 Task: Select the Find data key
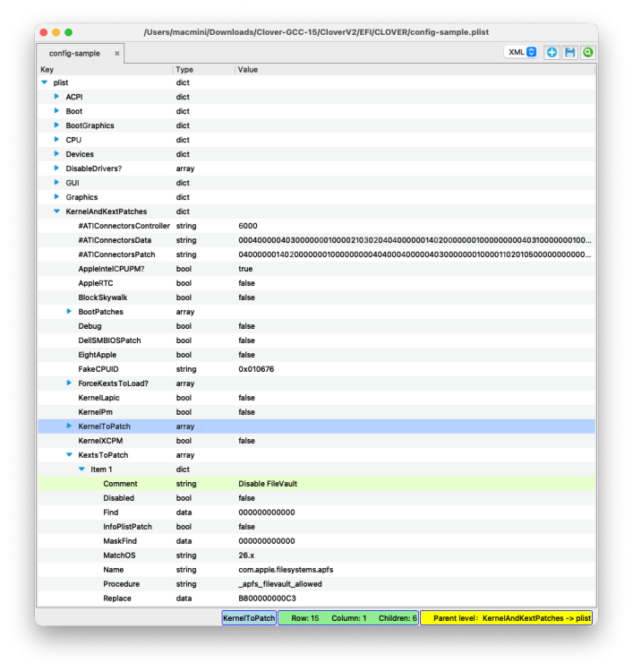tap(110, 513)
